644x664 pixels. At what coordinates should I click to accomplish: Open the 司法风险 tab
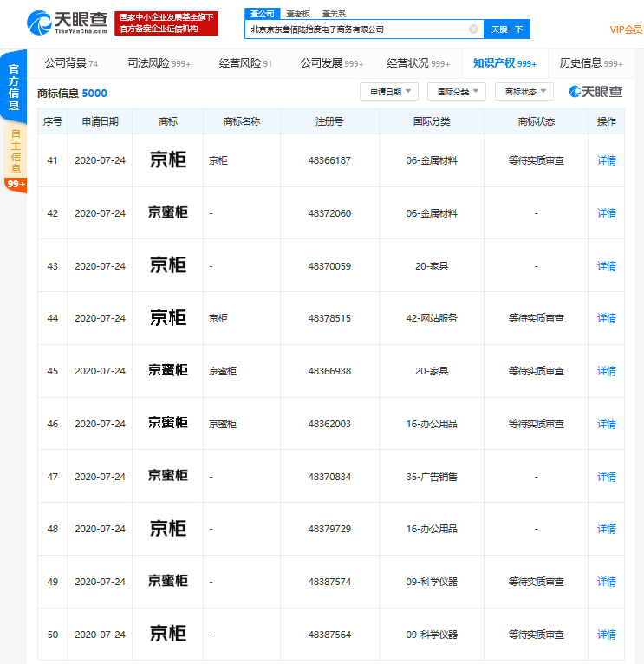point(159,63)
